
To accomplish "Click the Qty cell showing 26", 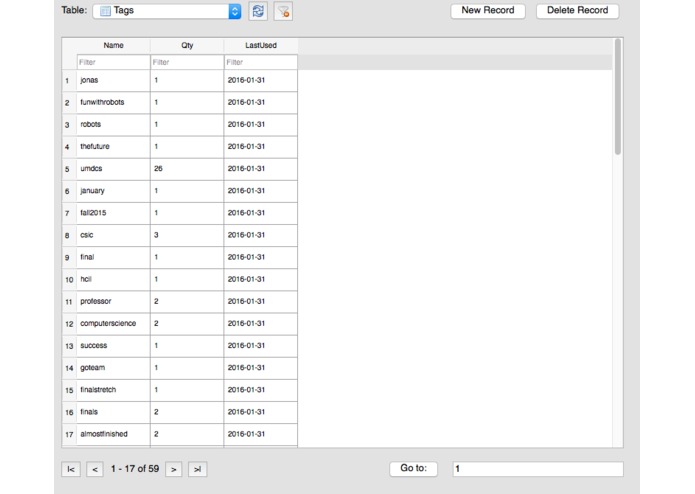I will point(187,169).
